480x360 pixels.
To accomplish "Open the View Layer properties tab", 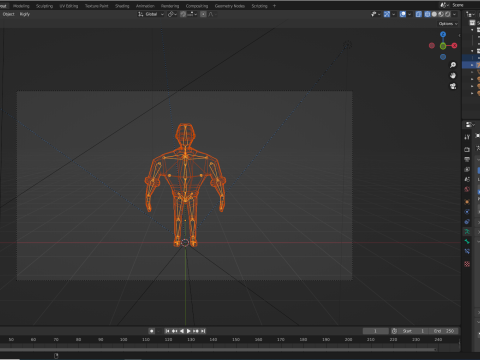I will [467, 169].
